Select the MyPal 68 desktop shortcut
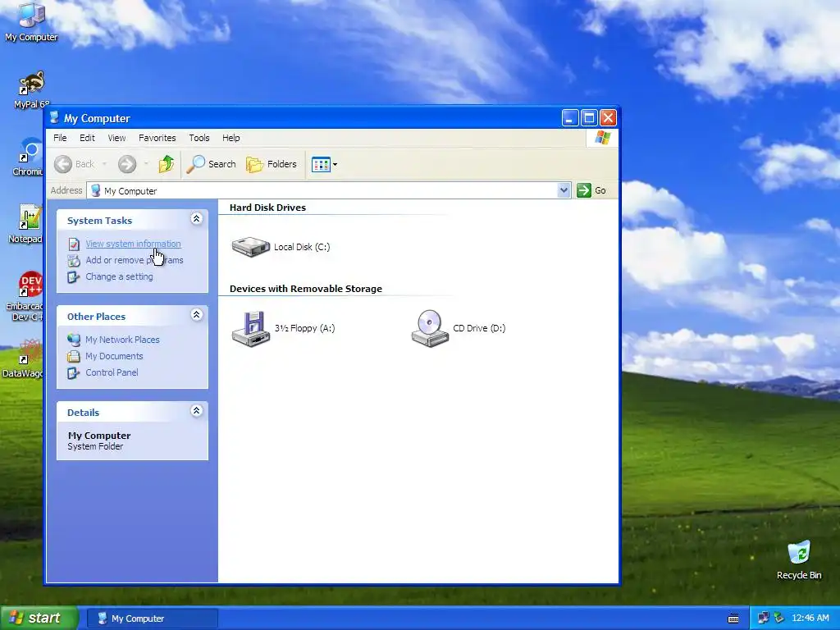The width and height of the screenshot is (840, 630). (31, 90)
